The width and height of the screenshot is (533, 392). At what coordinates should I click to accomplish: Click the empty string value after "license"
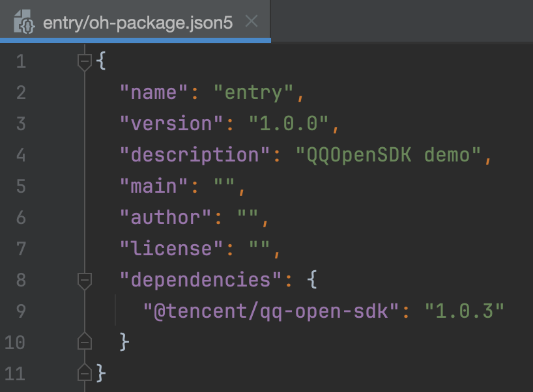tap(259, 246)
